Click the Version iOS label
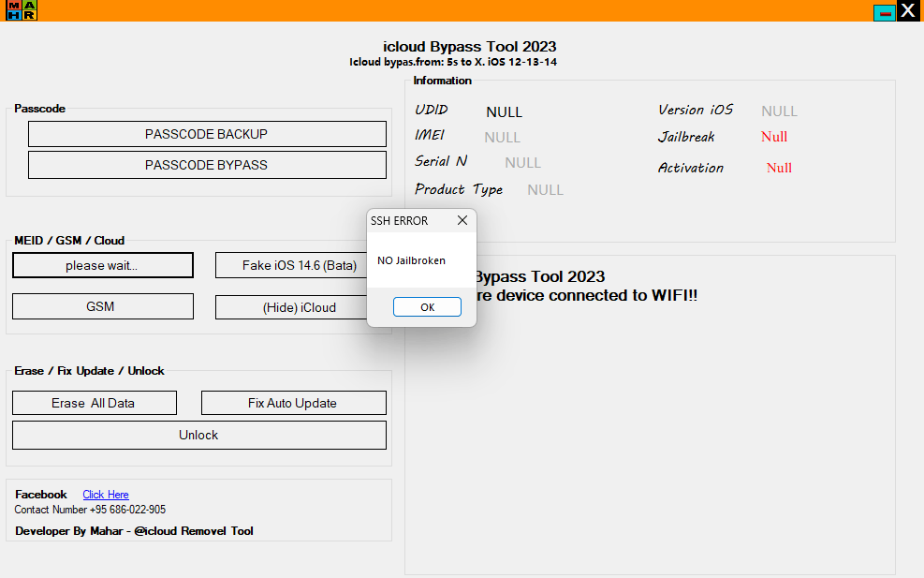 696,110
